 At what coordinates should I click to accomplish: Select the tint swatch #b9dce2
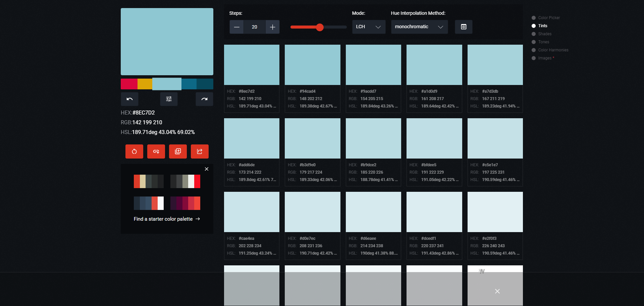pyautogui.click(x=373, y=138)
